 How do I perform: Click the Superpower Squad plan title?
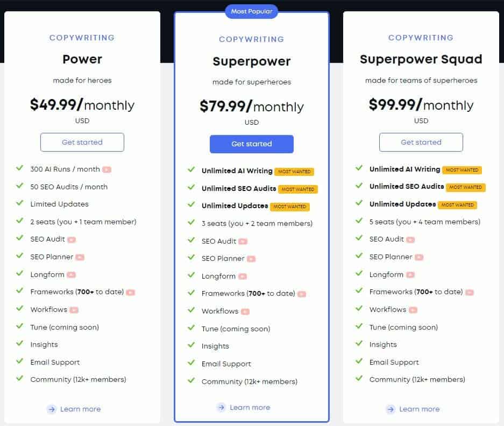(x=421, y=59)
